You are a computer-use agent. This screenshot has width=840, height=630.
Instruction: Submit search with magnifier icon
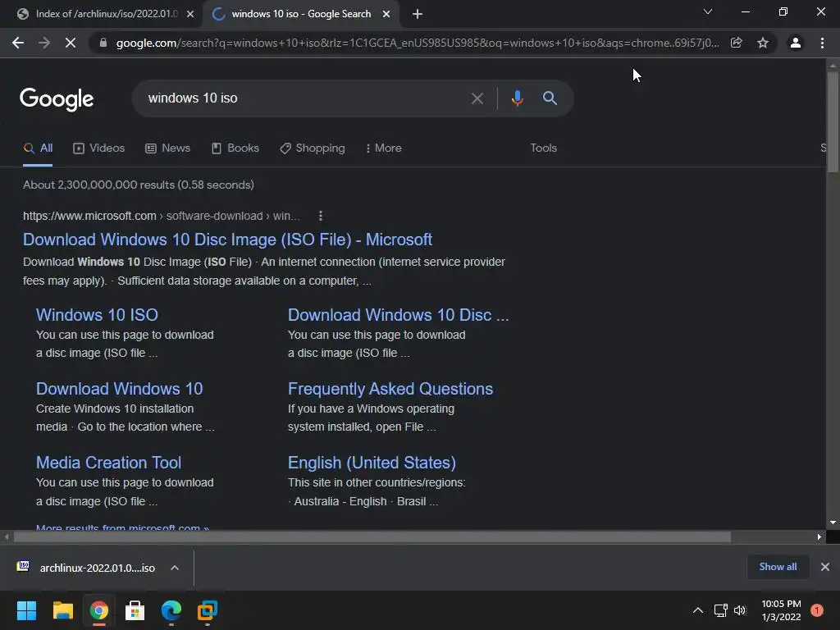point(550,98)
